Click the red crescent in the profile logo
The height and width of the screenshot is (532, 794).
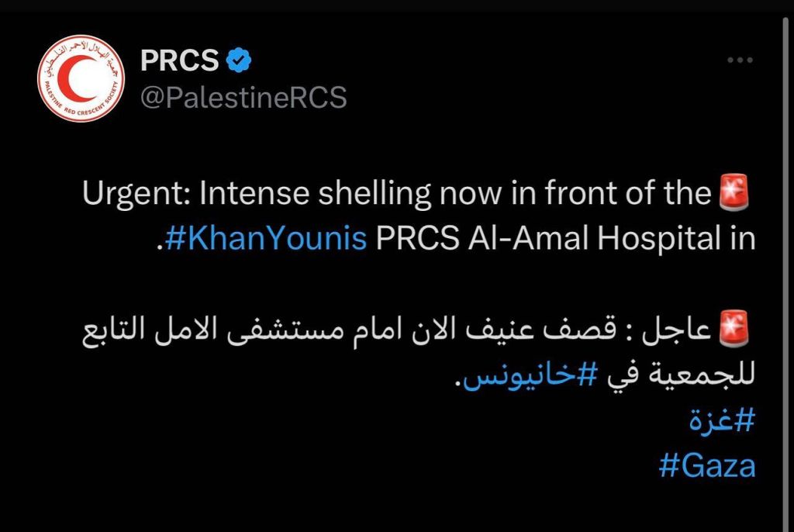pos(74,78)
